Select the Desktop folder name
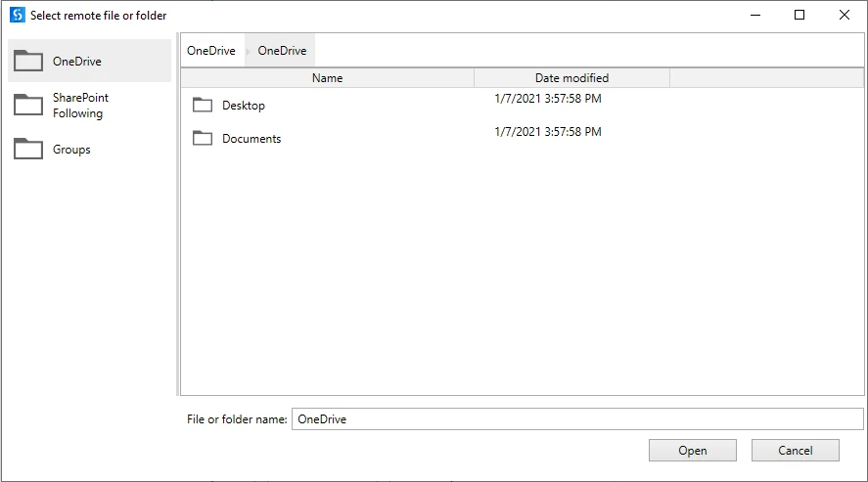The image size is (868, 482). (x=244, y=105)
